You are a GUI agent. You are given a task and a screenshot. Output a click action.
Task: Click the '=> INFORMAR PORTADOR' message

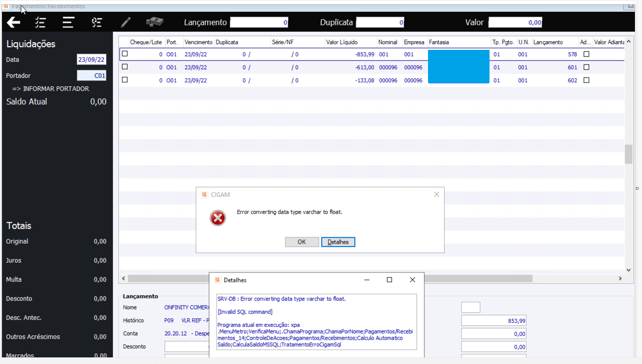(x=50, y=89)
